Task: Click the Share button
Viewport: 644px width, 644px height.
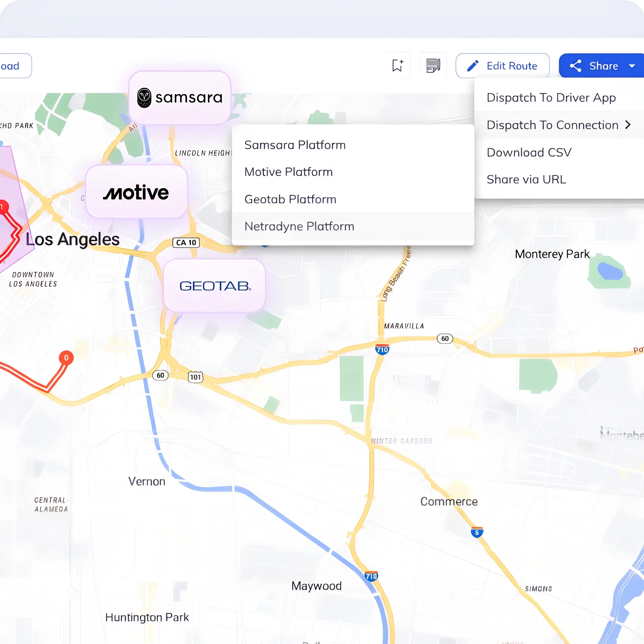Action: (x=601, y=66)
